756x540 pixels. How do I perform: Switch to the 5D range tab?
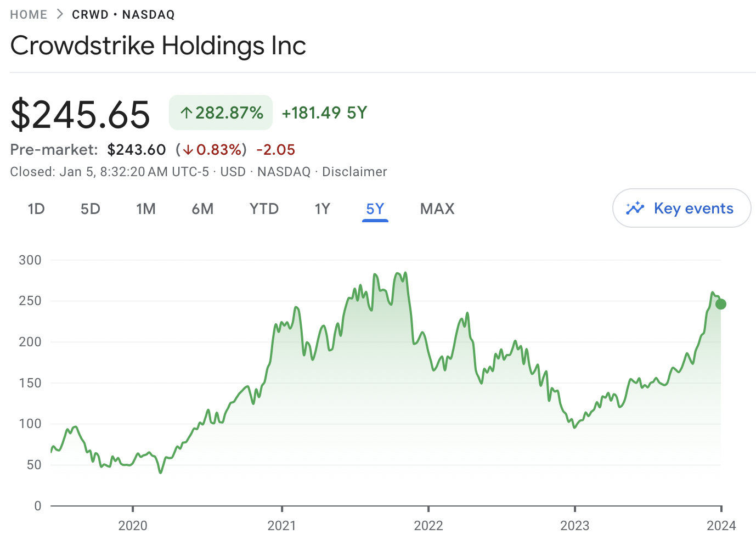click(x=91, y=209)
